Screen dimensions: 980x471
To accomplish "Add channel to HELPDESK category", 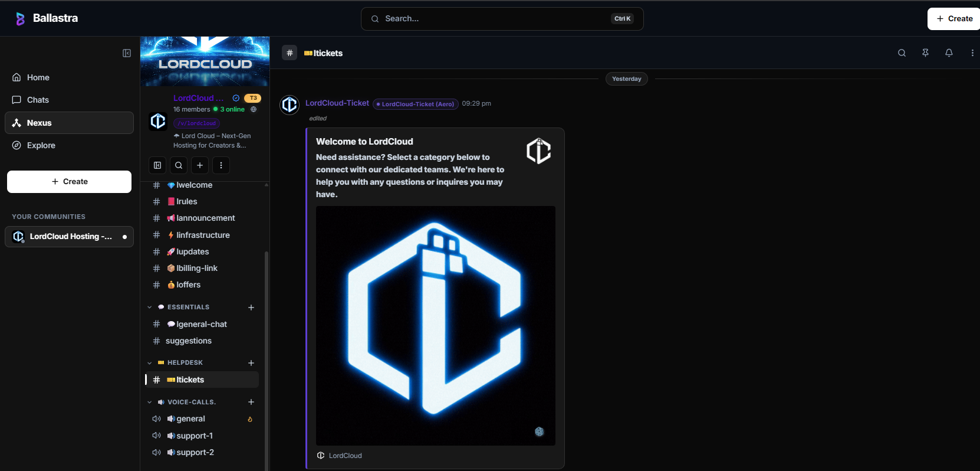I will pos(251,363).
